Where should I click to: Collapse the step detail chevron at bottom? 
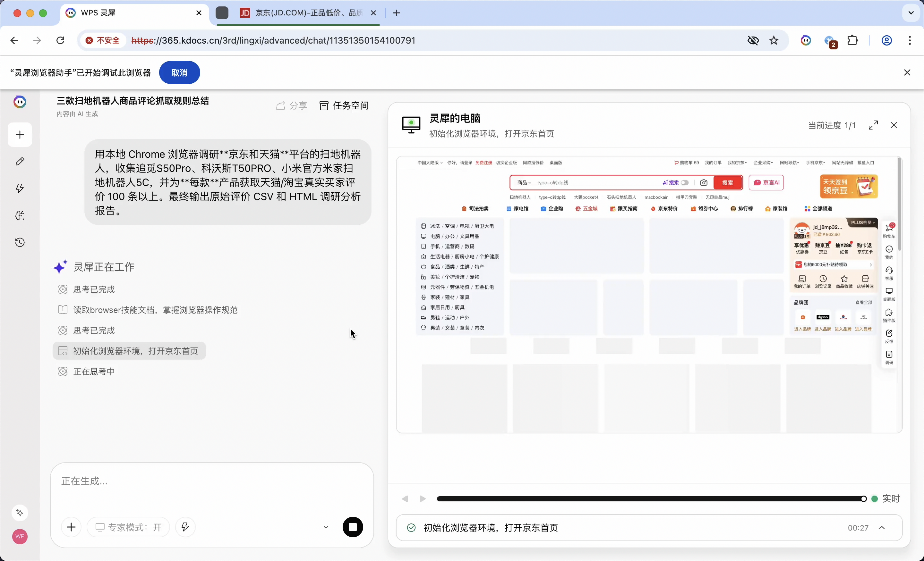coord(882,528)
